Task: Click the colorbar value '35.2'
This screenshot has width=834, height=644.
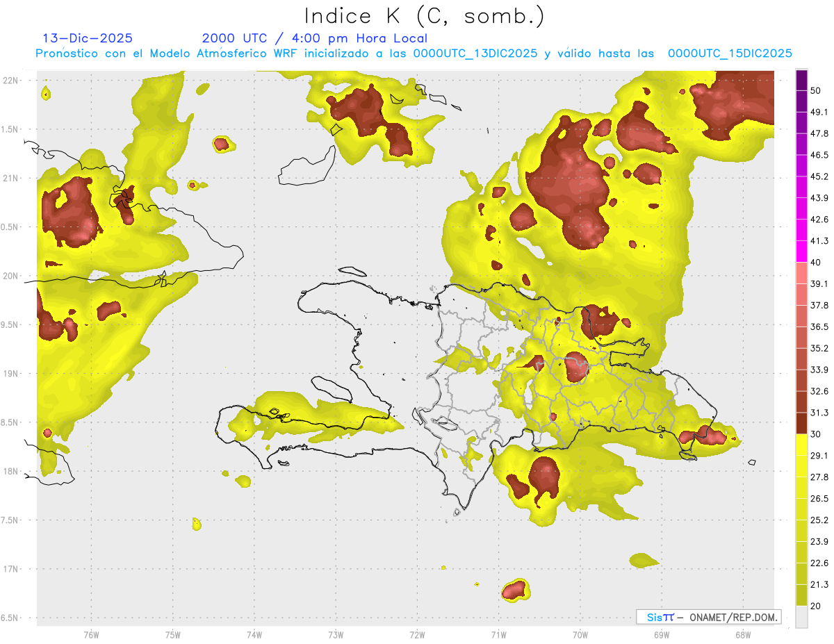Action: pyautogui.click(x=820, y=348)
